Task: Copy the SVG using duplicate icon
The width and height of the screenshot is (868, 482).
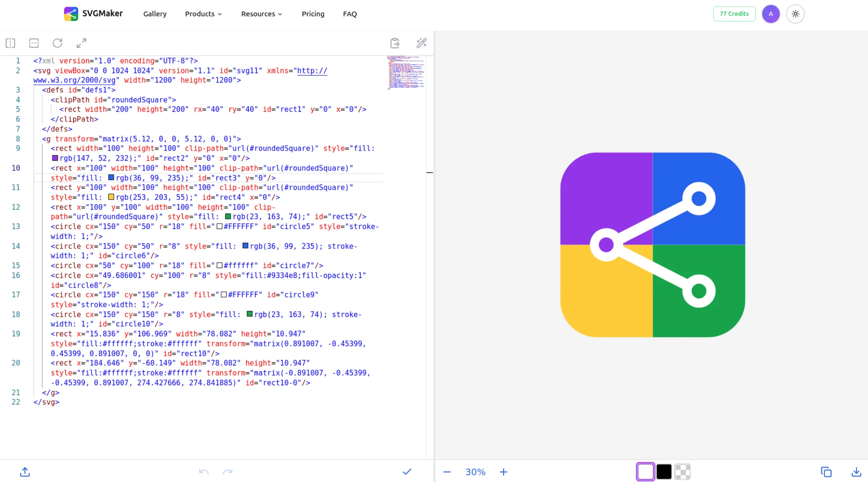Action: (x=826, y=472)
